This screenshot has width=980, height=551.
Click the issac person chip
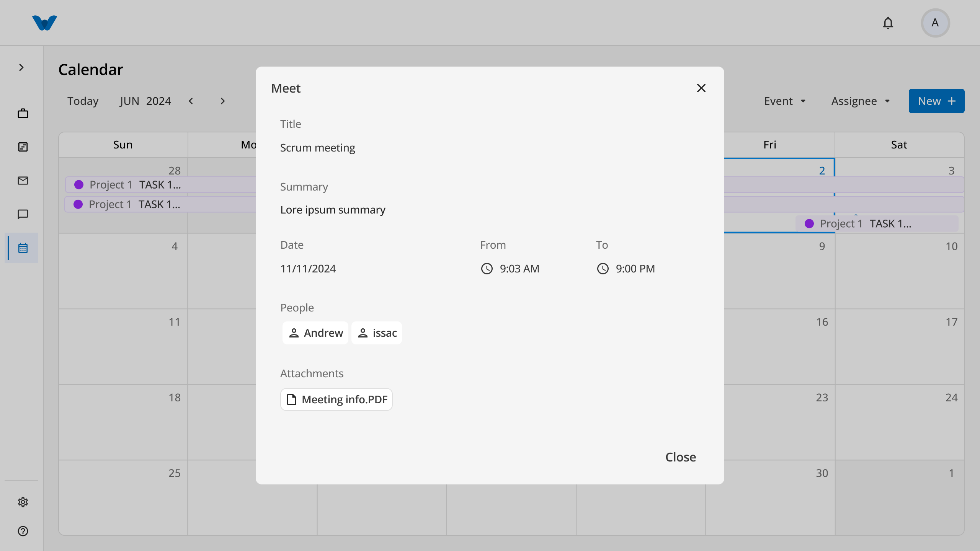coord(377,333)
